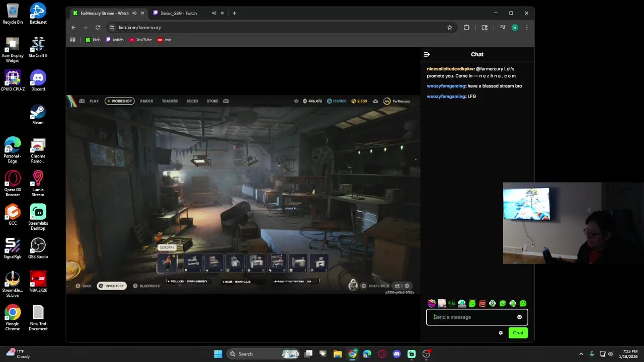
Task: Click the Scrappy rooster thumbnail in stream
Action: pos(167,263)
